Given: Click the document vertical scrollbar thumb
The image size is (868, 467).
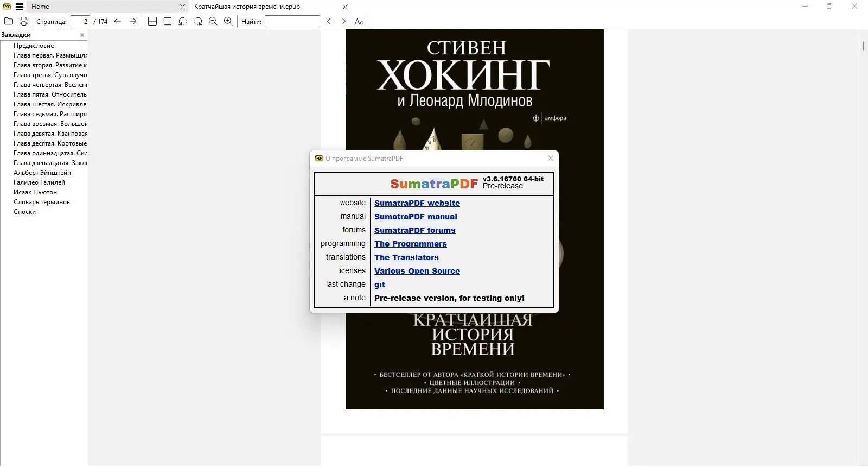Looking at the screenshot, I should point(863,46).
